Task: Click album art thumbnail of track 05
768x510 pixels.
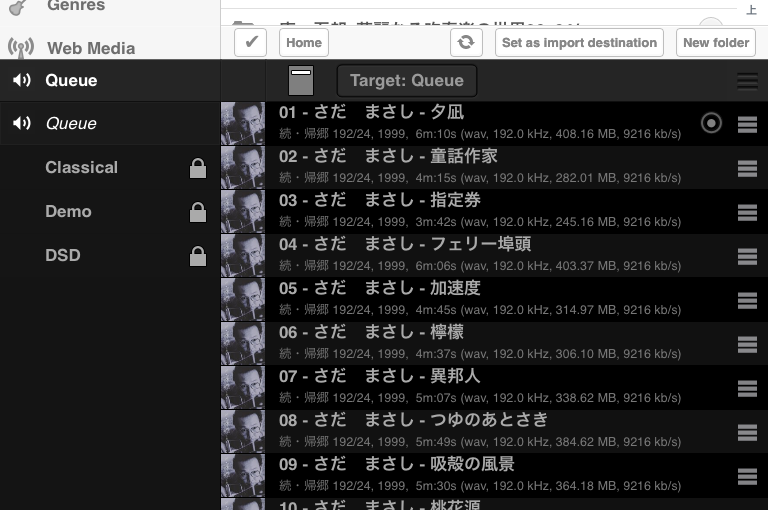Action: [x=243, y=299]
